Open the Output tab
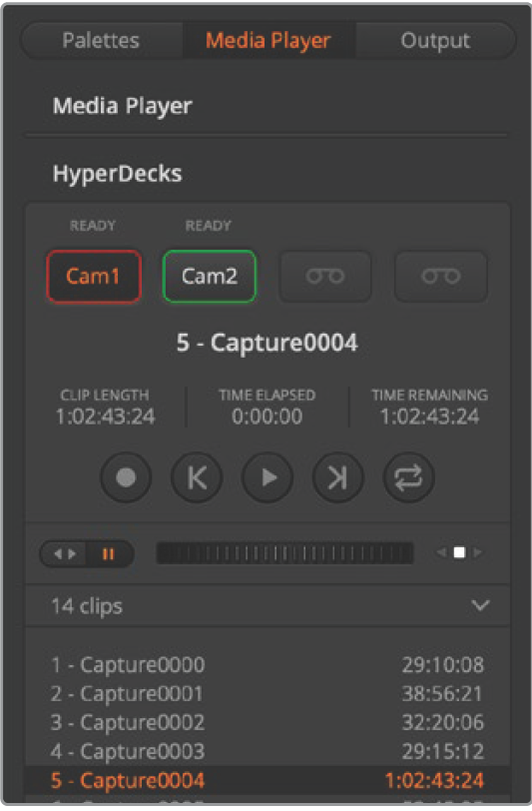The height and width of the screenshot is (811, 532). point(435,40)
